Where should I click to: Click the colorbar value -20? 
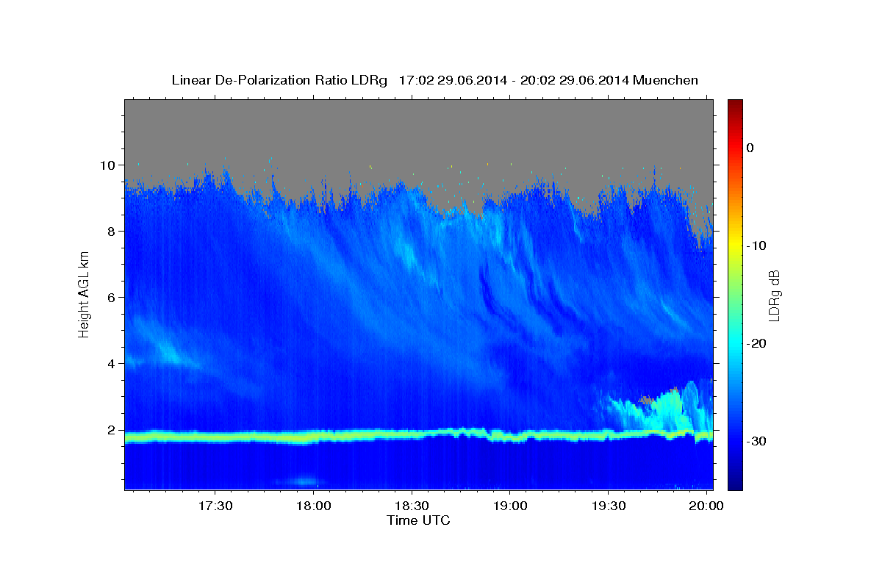pyautogui.click(x=757, y=343)
